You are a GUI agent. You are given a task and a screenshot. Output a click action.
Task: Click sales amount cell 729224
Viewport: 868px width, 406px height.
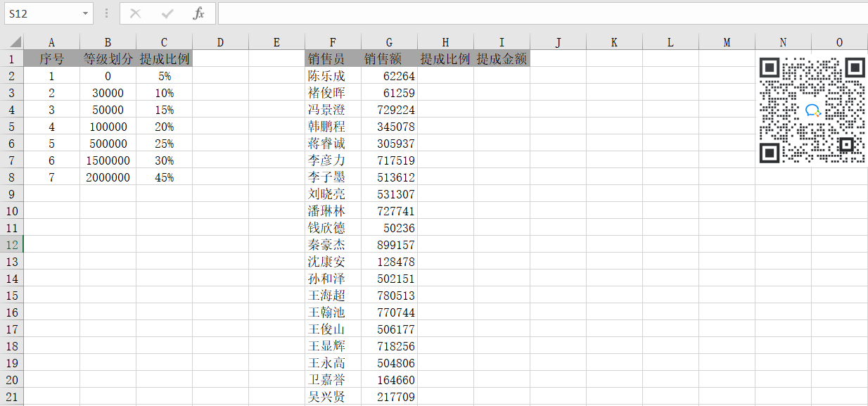coord(389,110)
